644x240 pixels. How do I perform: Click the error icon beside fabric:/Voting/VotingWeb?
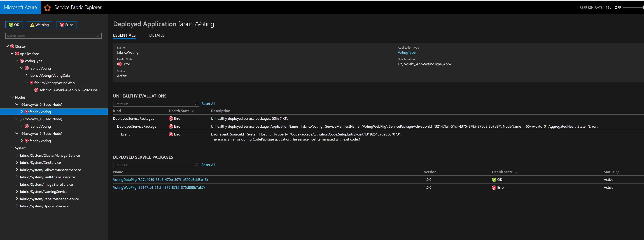(x=32, y=82)
